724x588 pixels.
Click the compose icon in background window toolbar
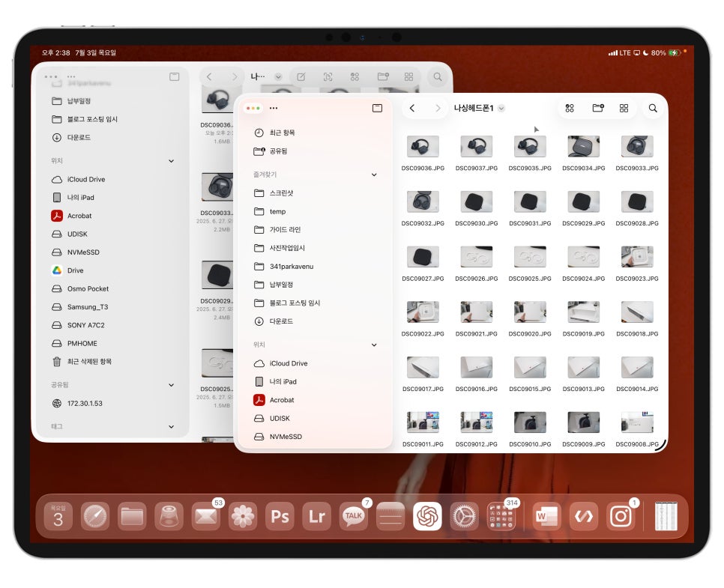point(301,76)
